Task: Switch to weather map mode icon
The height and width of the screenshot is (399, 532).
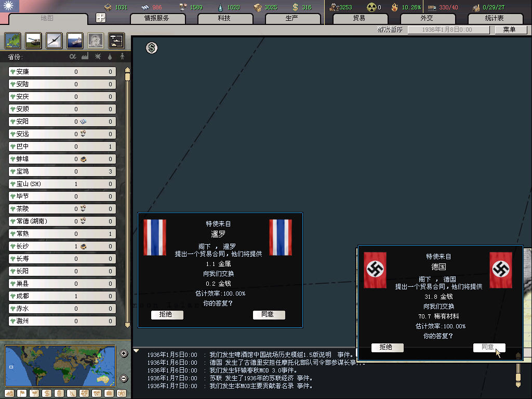Action: [34, 393]
